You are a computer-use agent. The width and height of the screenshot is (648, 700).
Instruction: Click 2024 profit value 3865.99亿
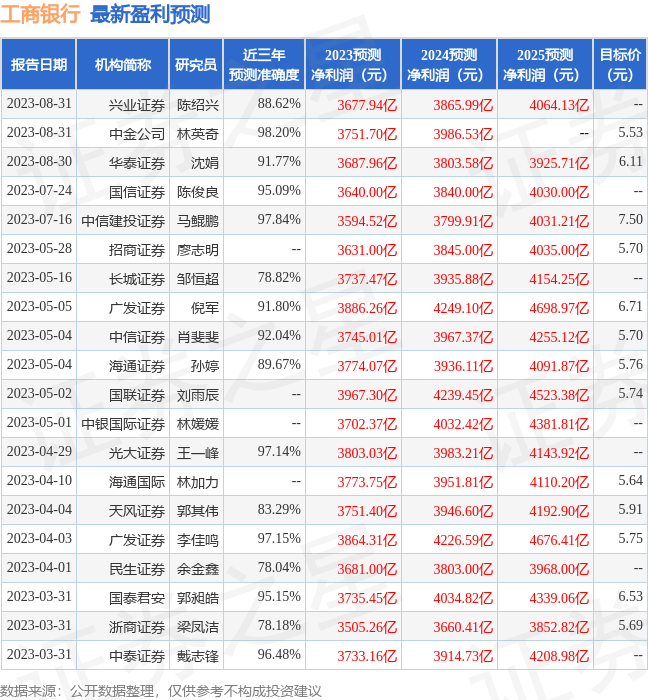[x=463, y=105]
